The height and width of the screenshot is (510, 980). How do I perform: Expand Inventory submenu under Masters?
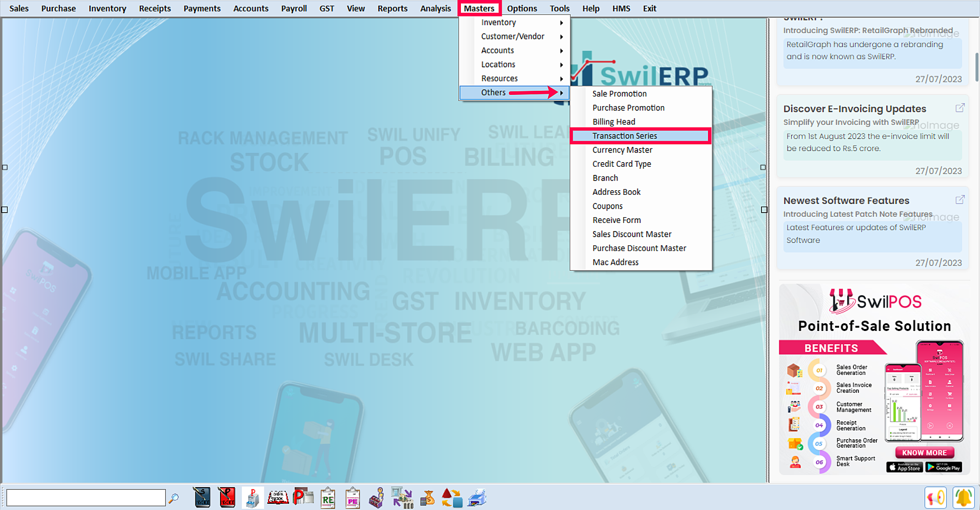(x=514, y=22)
